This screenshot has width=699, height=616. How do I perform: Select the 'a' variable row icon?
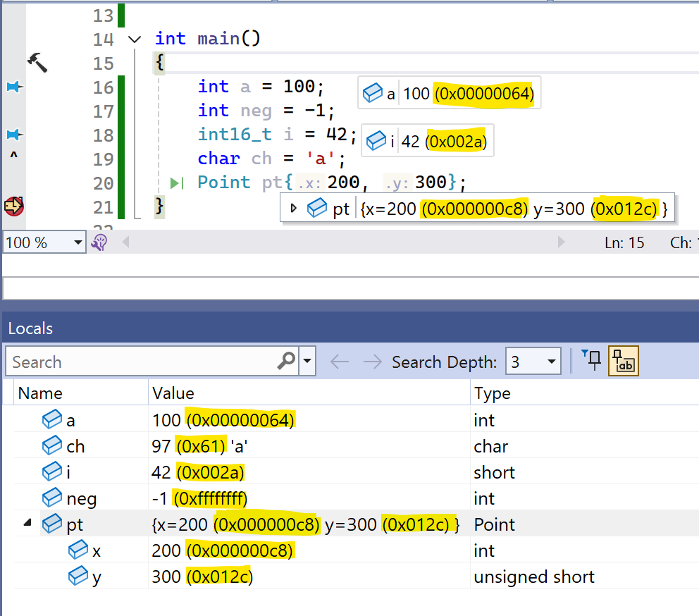click(52, 419)
